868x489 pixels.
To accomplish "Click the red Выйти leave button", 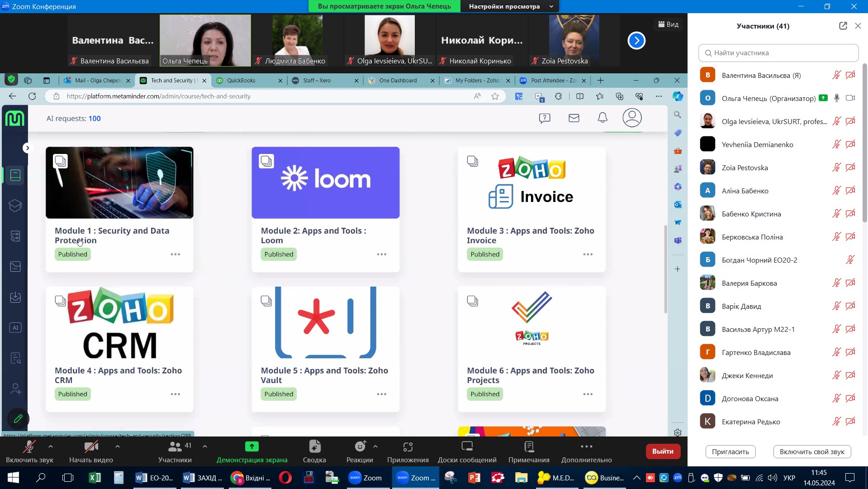I will pyautogui.click(x=663, y=451).
